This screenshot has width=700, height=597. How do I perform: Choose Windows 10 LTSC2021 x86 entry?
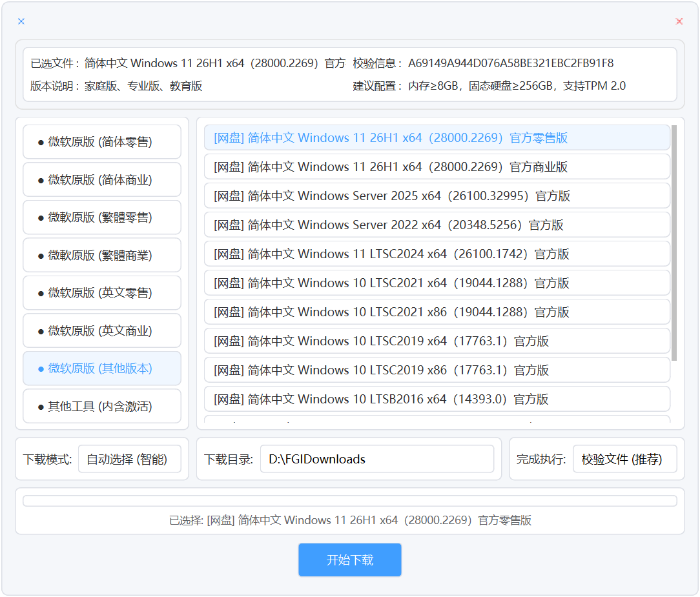tap(437, 312)
